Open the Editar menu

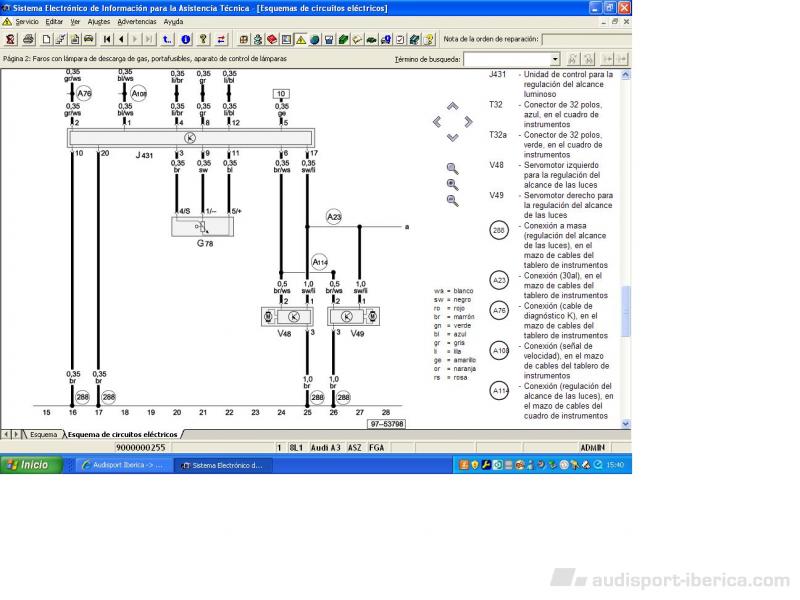tap(54, 22)
